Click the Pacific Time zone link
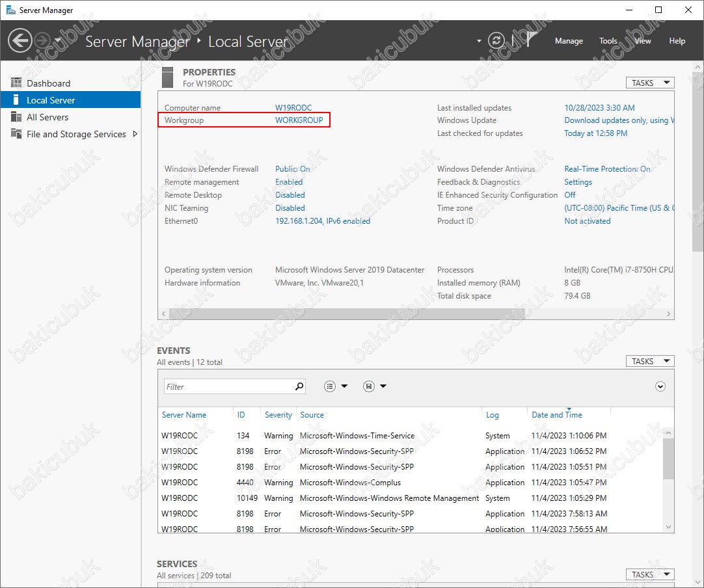Viewport: 704px width, 588px height. pos(619,208)
